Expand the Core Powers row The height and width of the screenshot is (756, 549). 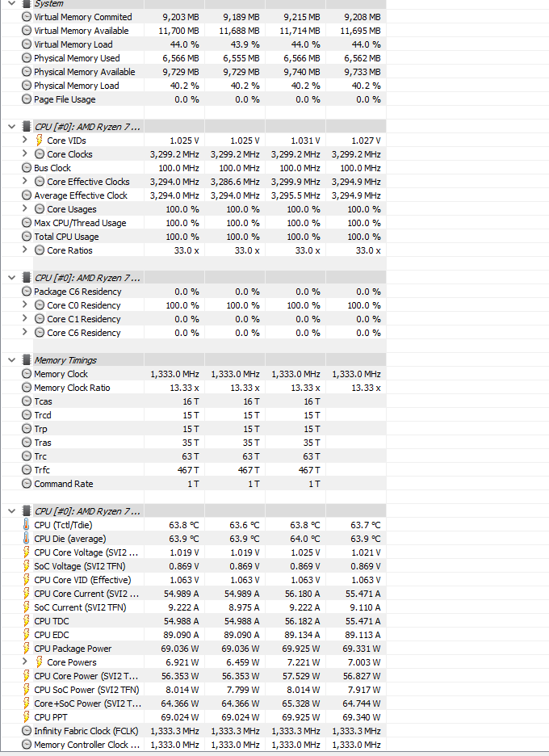pos(25,662)
